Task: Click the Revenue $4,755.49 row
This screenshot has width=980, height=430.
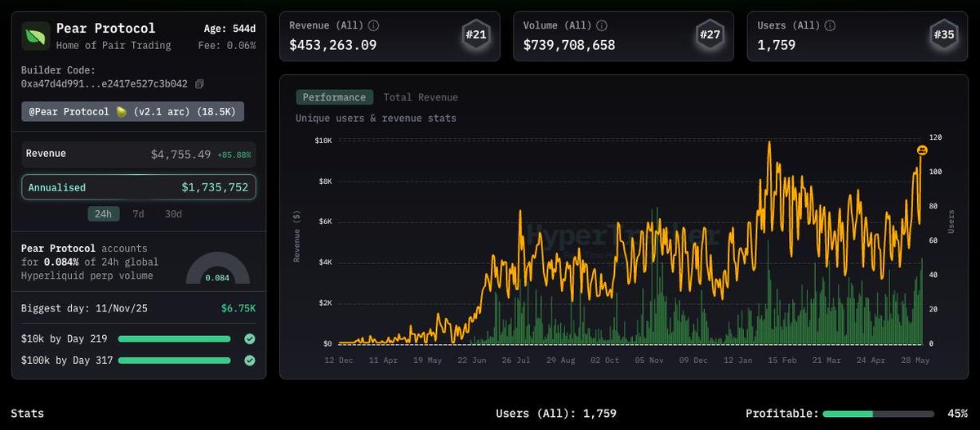Action: [139, 154]
